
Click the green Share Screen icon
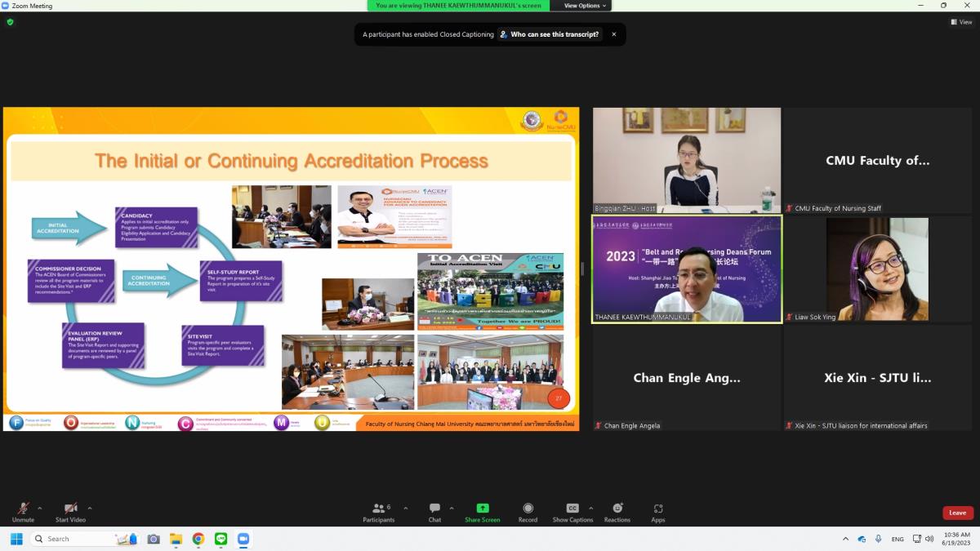(482, 508)
